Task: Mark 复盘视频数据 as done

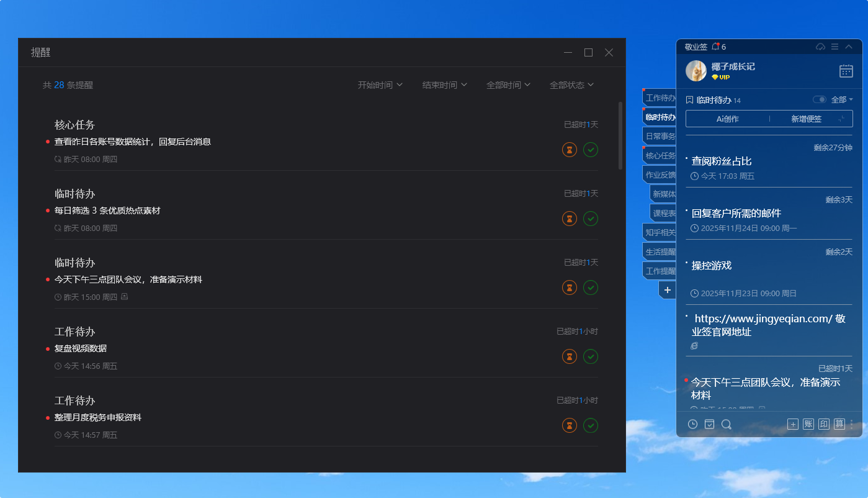Action: point(591,356)
